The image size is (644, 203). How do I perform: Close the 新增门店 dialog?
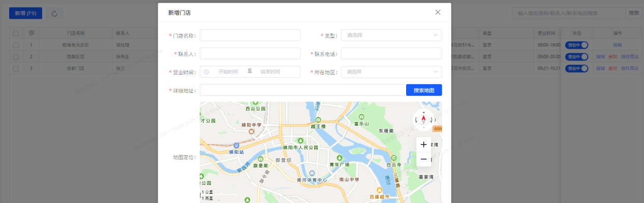(x=438, y=12)
